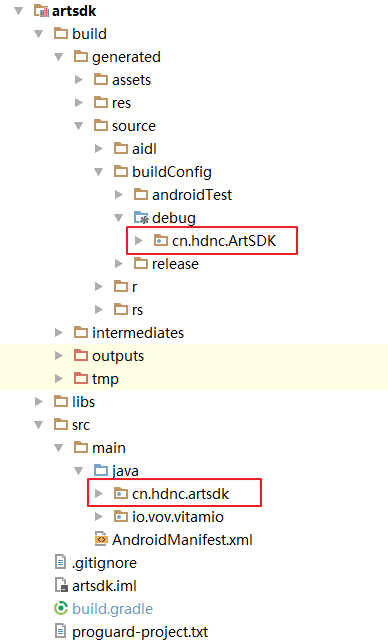Expand the assets folder arrow

[x=79, y=79]
